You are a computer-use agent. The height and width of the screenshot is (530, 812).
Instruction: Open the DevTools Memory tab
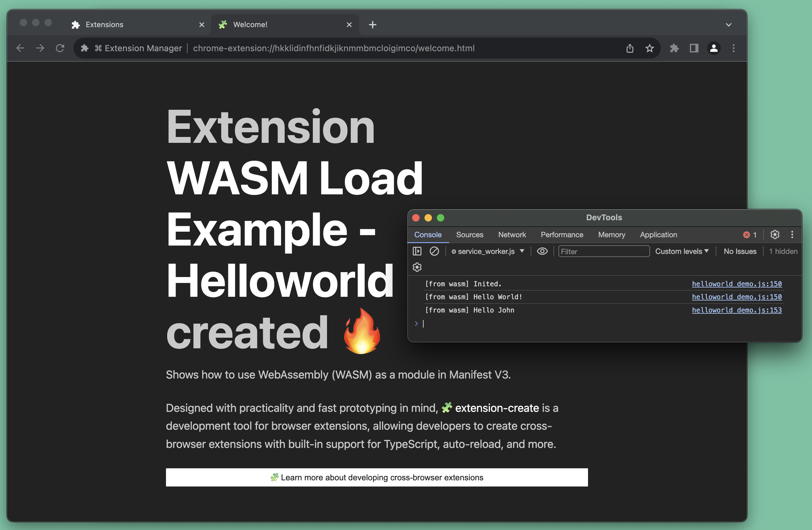pyautogui.click(x=611, y=235)
